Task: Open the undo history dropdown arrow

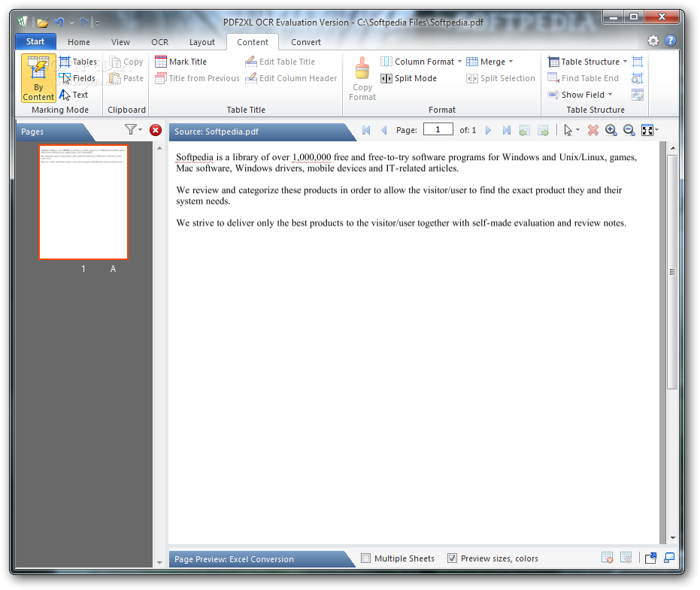Action: [x=71, y=23]
